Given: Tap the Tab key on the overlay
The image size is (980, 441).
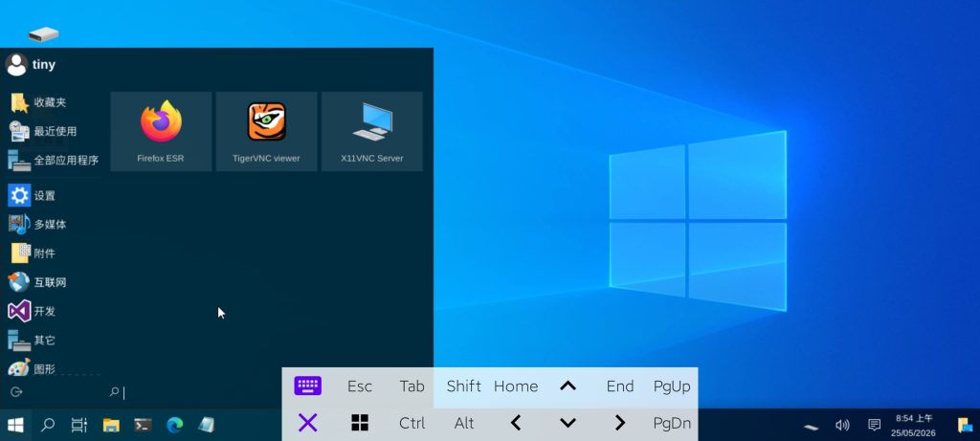Looking at the screenshot, I should click(x=412, y=386).
